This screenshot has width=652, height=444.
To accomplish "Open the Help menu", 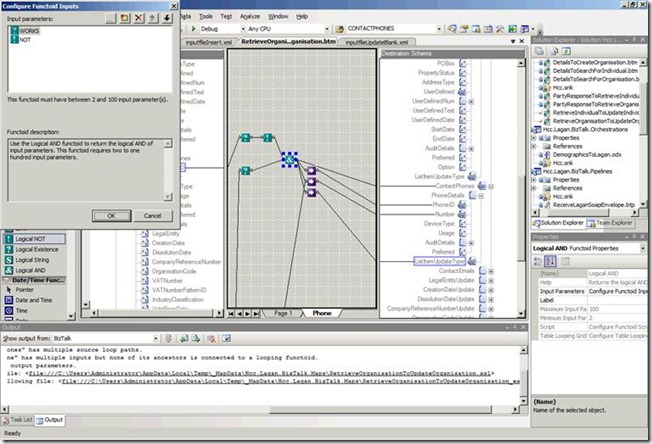I will pos(302,16).
